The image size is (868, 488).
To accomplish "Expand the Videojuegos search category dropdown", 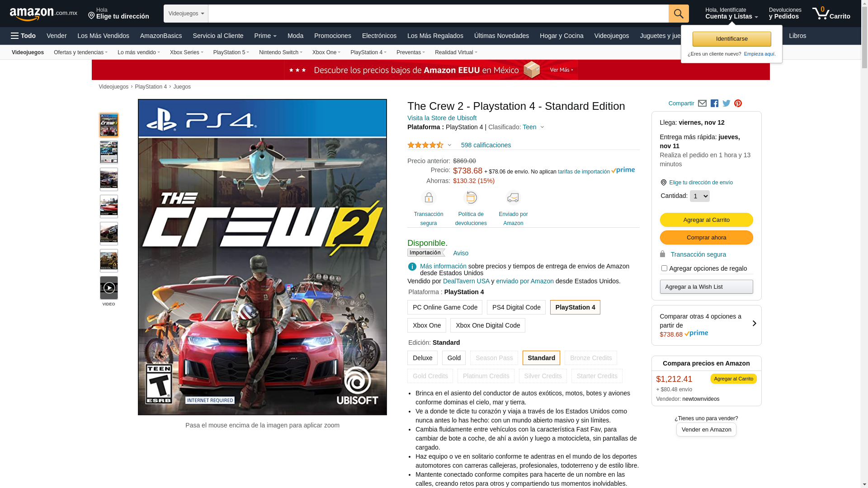I will [186, 14].
